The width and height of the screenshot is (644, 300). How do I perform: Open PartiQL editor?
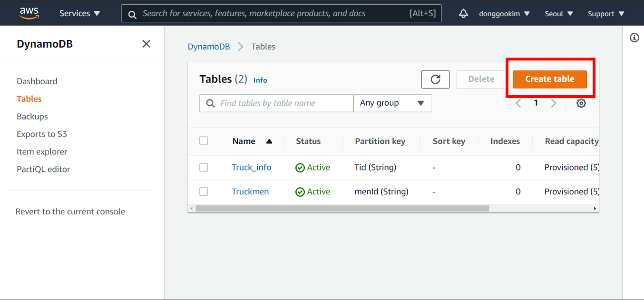[x=43, y=169]
